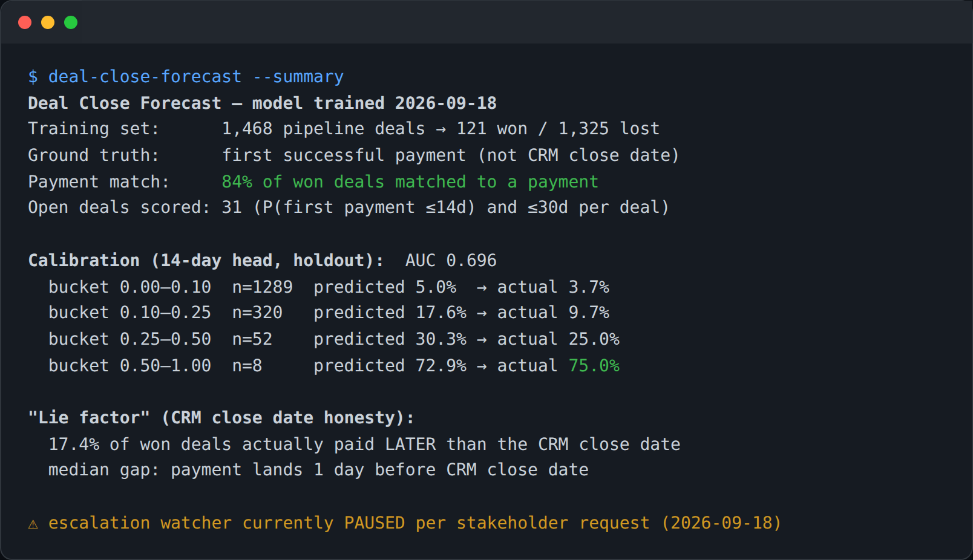Click the 'n=1289' count
Viewport: 973px width, 560px height.
(x=263, y=287)
